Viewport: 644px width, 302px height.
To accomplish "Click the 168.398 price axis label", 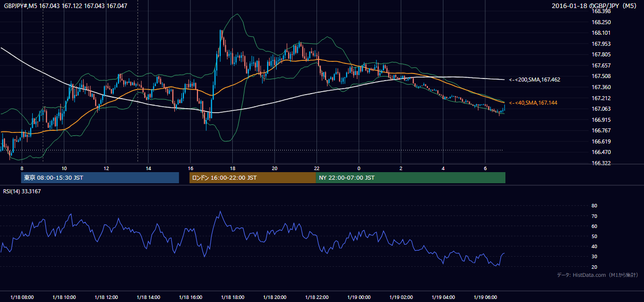I will [x=601, y=11].
